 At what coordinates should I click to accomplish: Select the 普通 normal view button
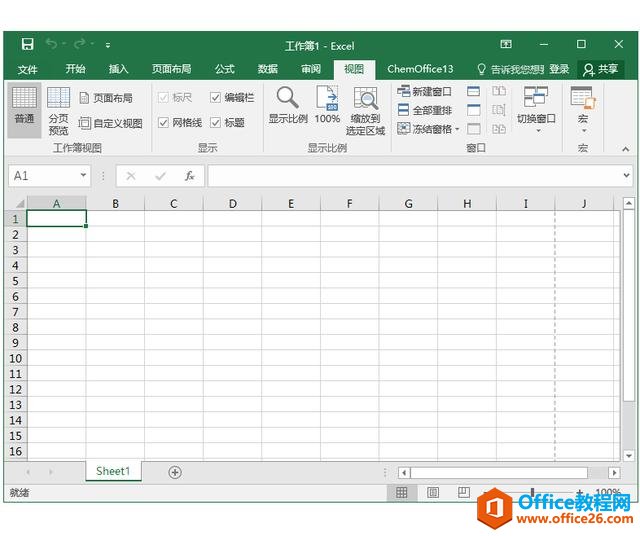pyautogui.click(x=24, y=109)
